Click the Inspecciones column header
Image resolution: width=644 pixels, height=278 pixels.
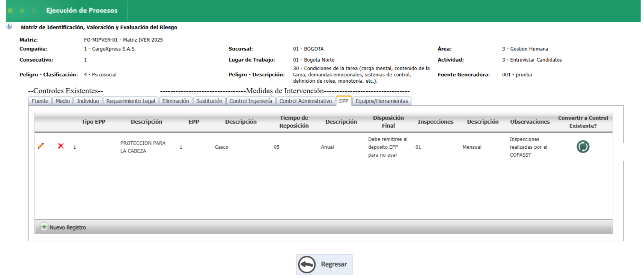click(435, 122)
